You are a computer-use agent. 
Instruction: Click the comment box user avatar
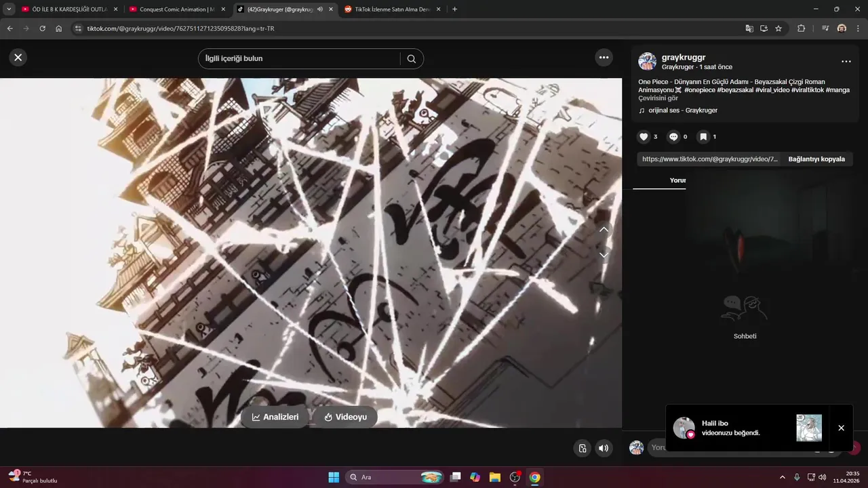click(x=636, y=447)
